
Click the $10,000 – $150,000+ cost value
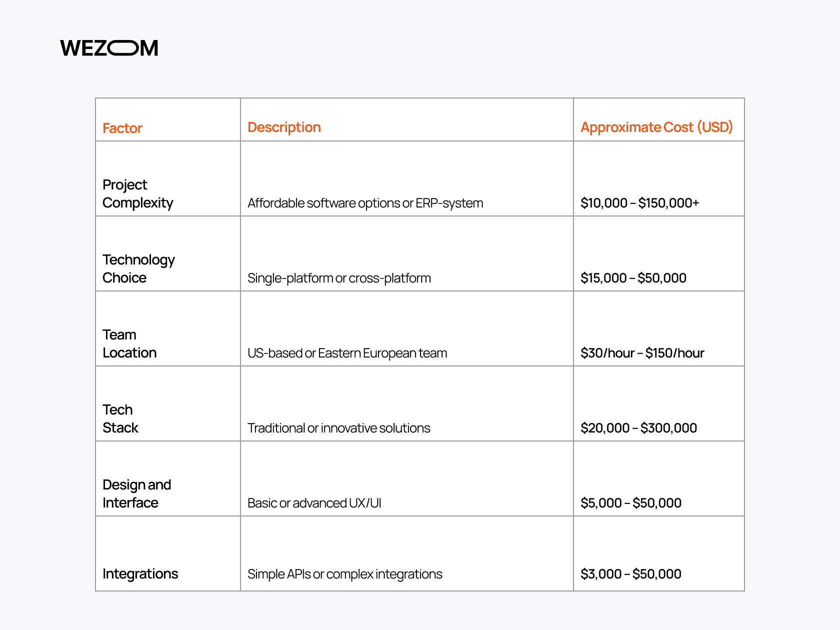[639, 203]
